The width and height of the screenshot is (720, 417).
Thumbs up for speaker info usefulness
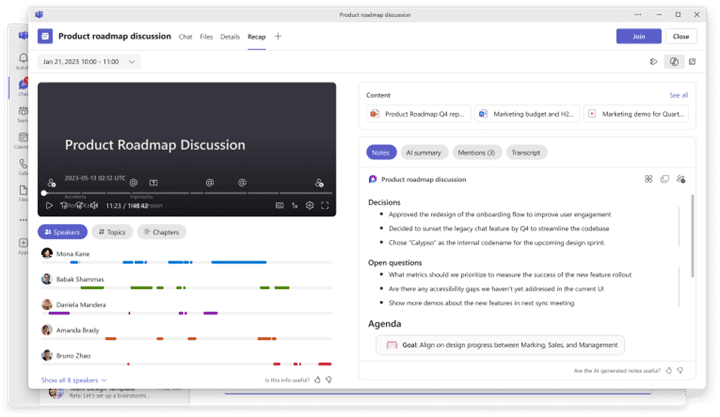coord(317,380)
